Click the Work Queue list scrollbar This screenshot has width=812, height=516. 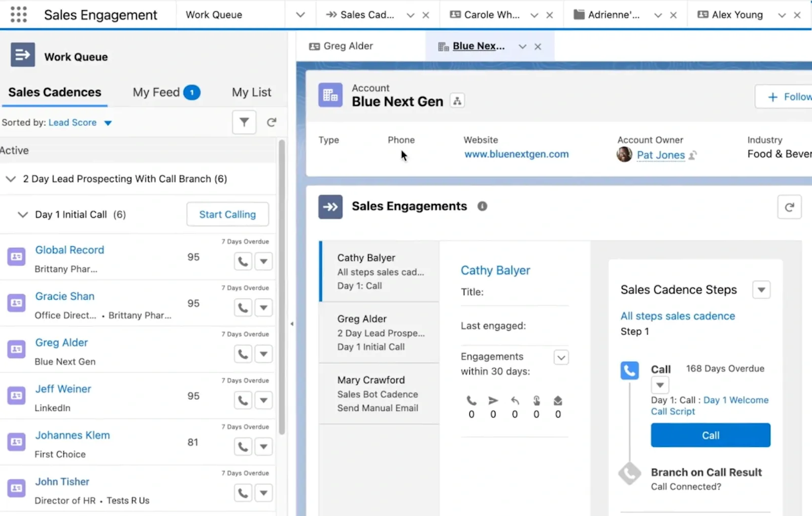[x=282, y=287]
